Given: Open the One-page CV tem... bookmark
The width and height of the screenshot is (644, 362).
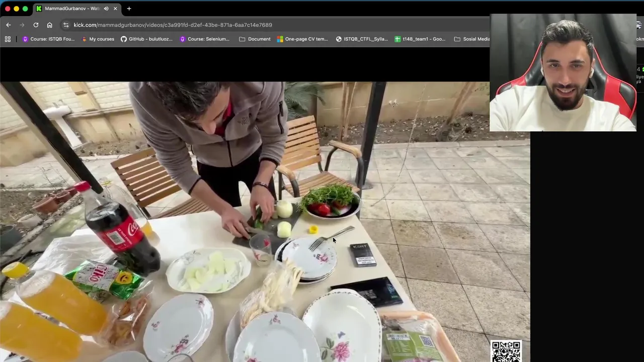Looking at the screenshot, I should [x=302, y=39].
